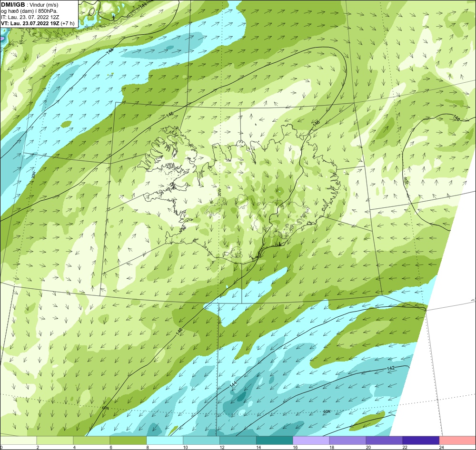Click the palest 0–2 m/s legend swatch
This screenshot has width=476, height=450.
pyautogui.click(x=18, y=440)
